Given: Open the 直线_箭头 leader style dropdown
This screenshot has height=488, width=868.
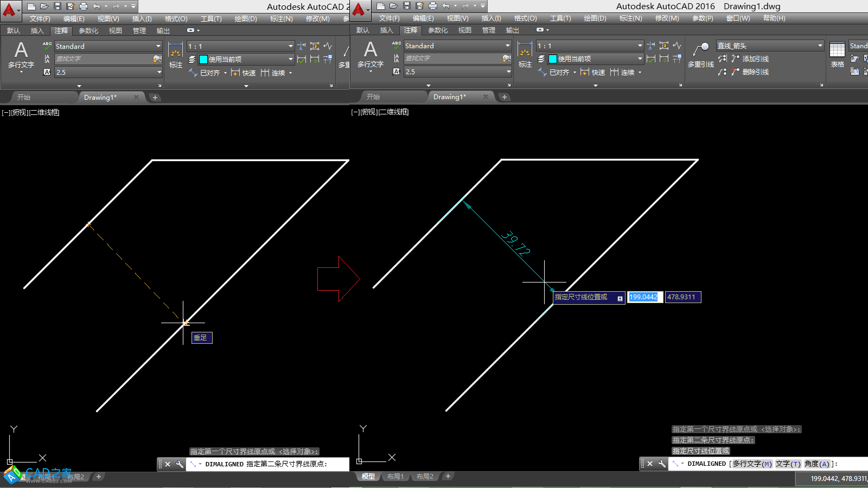Looking at the screenshot, I should point(820,46).
